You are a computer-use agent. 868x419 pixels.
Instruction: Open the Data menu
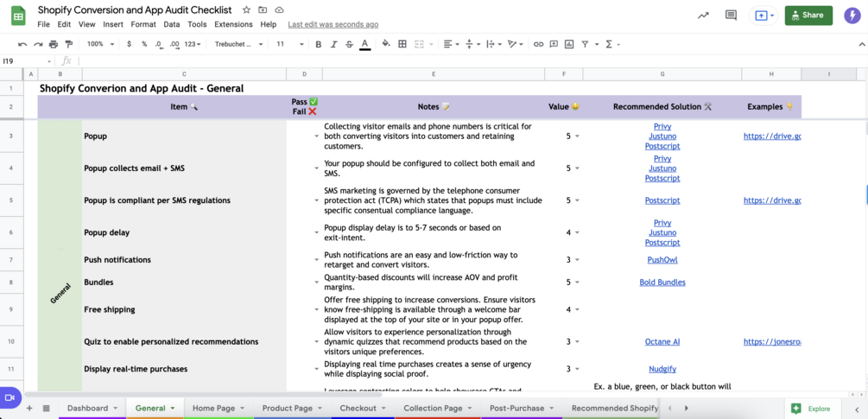tap(172, 24)
